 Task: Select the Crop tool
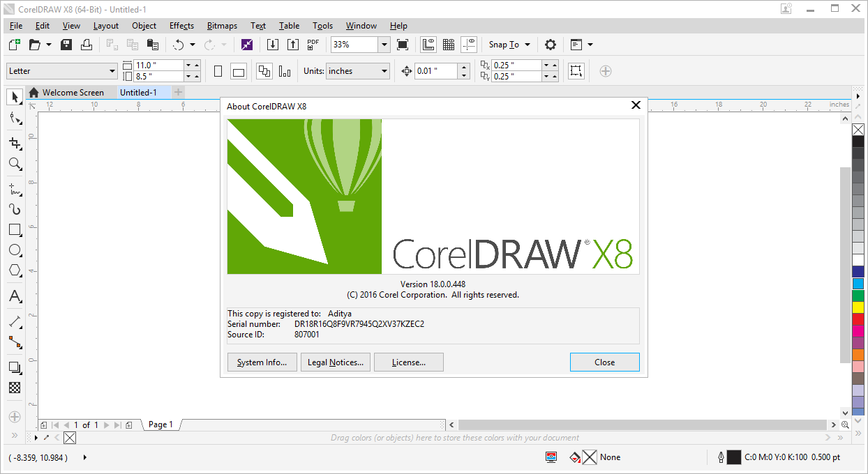point(15,144)
